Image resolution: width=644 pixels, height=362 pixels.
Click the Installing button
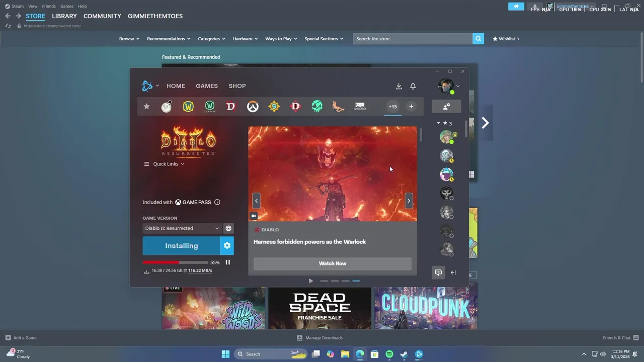(182, 246)
